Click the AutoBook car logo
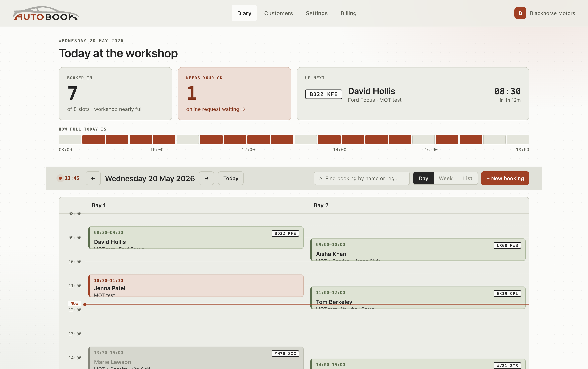Image resolution: width=588 pixels, height=369 pixels. tap(46, 13)
